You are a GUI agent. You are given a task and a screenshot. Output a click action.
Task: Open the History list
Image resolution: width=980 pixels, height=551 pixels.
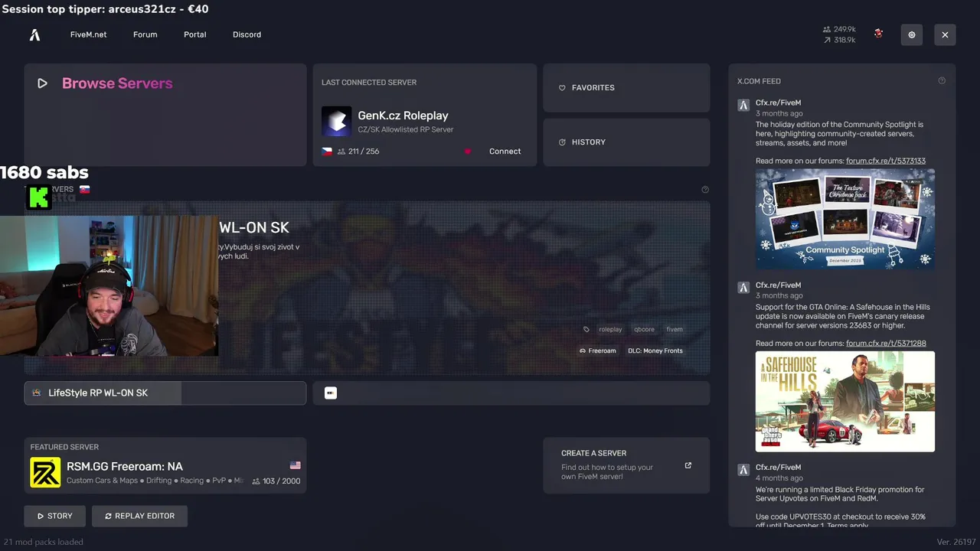pos(626,142)
